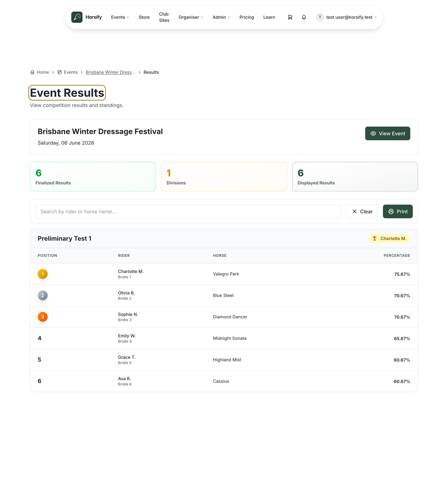448x495 pixels.
Task: Click the POSITION column header
Action: pos(47,256)
